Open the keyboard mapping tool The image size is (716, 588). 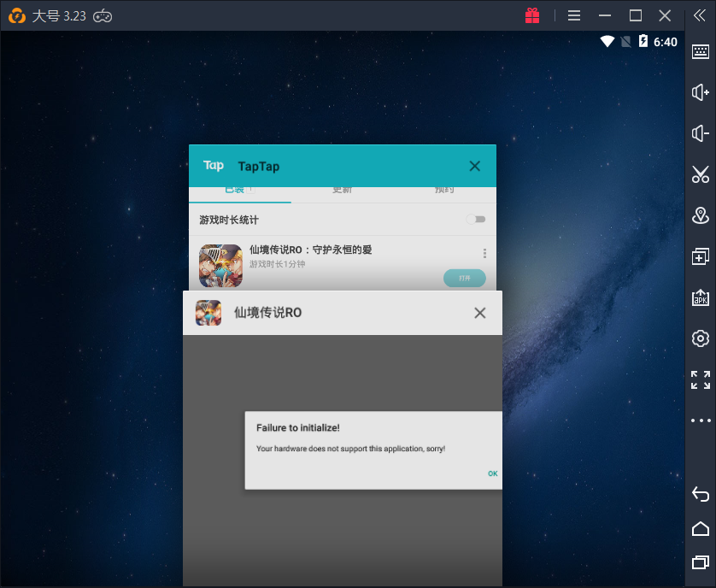(701, 51)
